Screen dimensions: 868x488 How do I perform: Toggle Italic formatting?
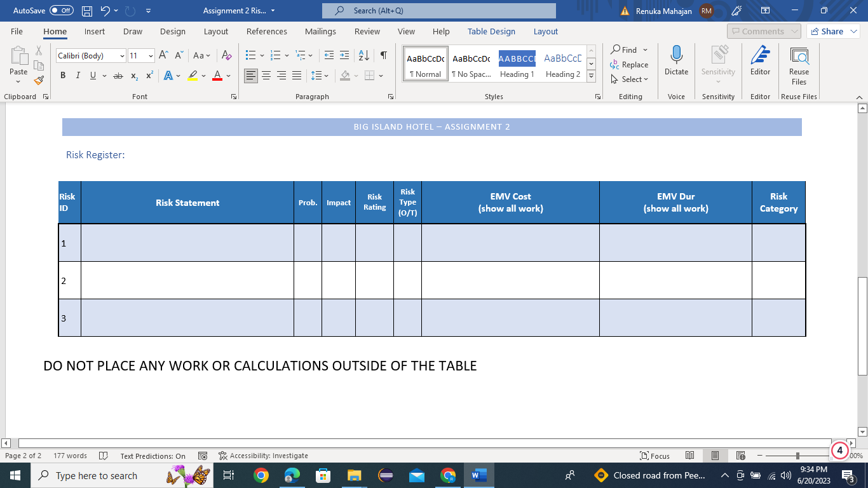pyautogui.click(x=78, y=76)
